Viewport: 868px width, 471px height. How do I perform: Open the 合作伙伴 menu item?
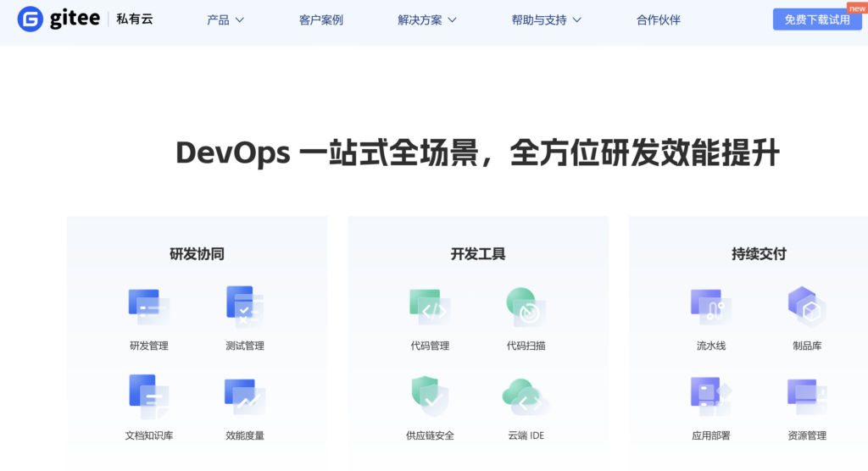pos(658,20)
